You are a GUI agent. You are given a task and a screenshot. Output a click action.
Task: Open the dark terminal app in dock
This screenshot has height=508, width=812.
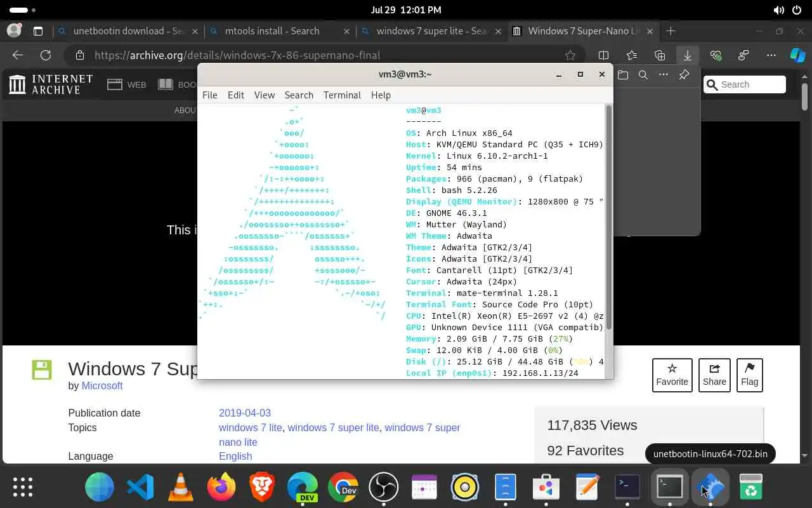(627, 487)
